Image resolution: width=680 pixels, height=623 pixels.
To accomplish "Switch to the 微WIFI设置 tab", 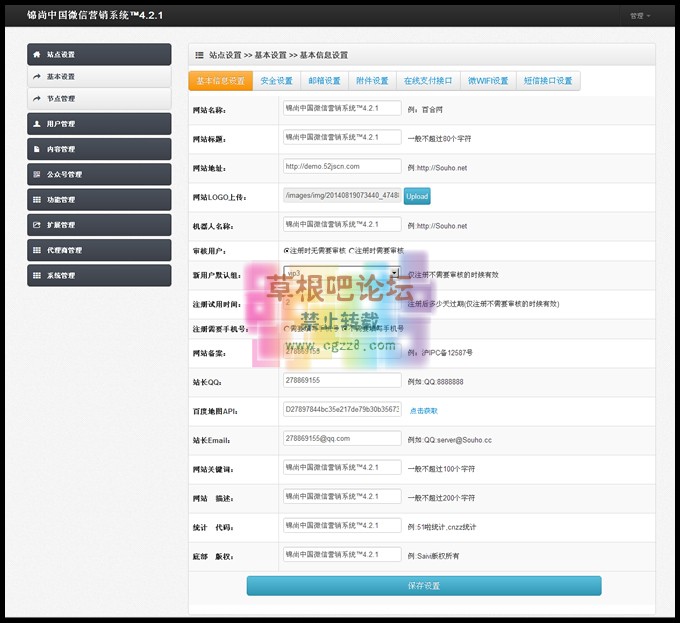I will point(488,81).
